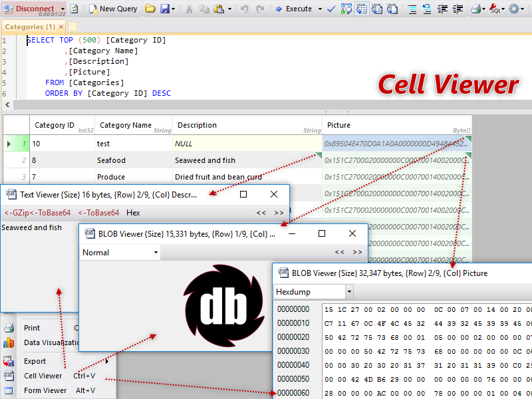Click >> in the 15,331 bytes BLOB Viewer
Viewport: 532px width, 399px height.
click(x=357, y=252)
